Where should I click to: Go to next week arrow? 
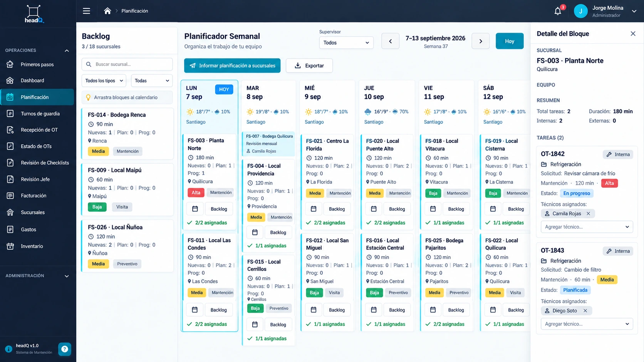pyautogui.click(x=480, y=41)
